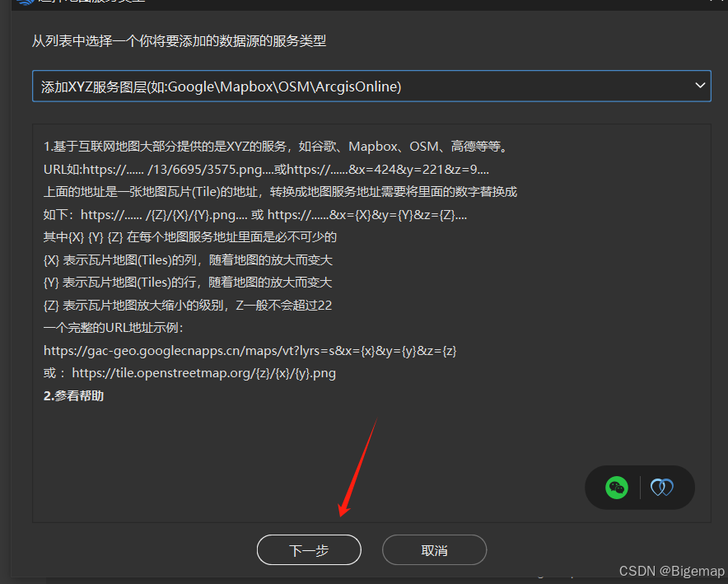Click the line {Y} 表示瓦片地图(Tiles)的行
The width and height of the screenshot is (728, 584).
pyautogui.click(x=188, y=283)
